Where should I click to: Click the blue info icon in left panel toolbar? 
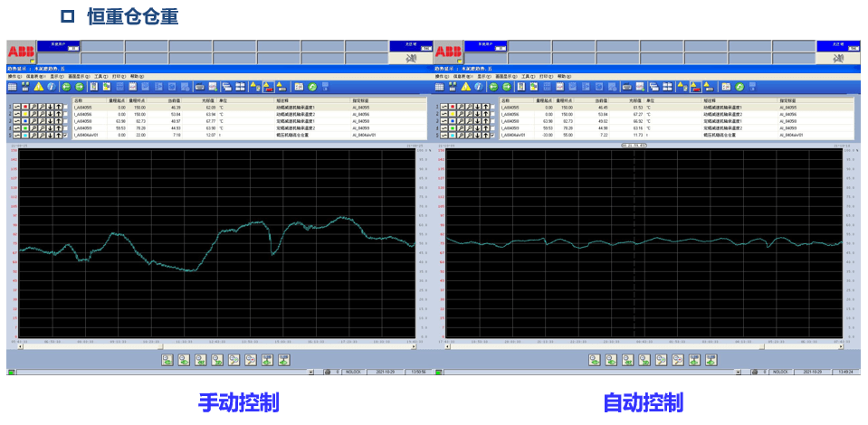[52, 87]
